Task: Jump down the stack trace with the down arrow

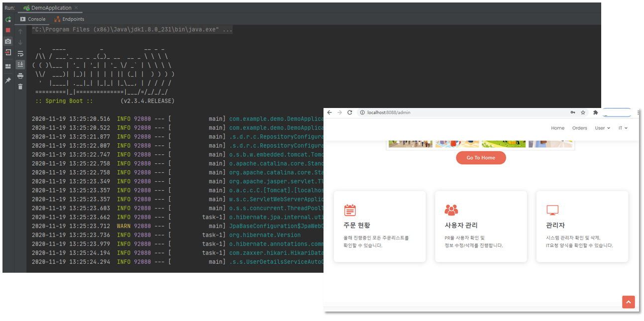Action: click(20, 42)
